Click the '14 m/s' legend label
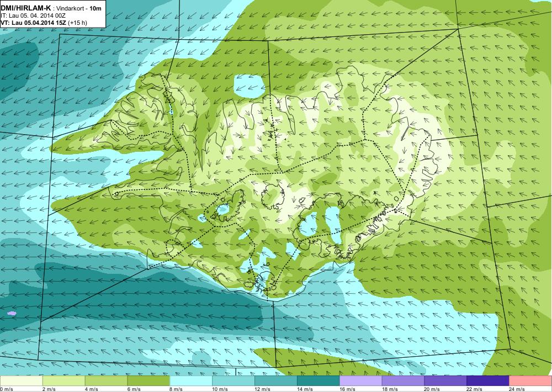552x392 pixels. 305,389
